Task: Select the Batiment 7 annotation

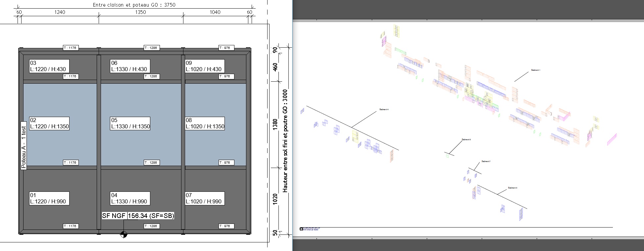Action: coord(486,161)
